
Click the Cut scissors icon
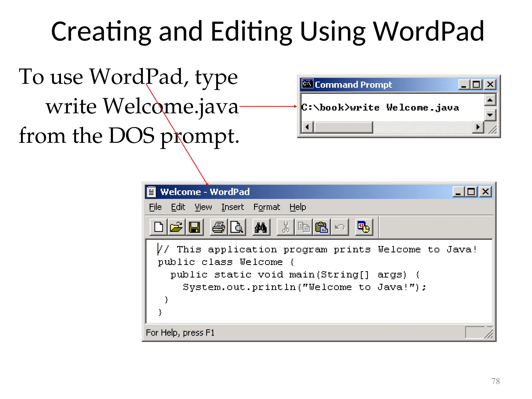click(x=285, y=227)
